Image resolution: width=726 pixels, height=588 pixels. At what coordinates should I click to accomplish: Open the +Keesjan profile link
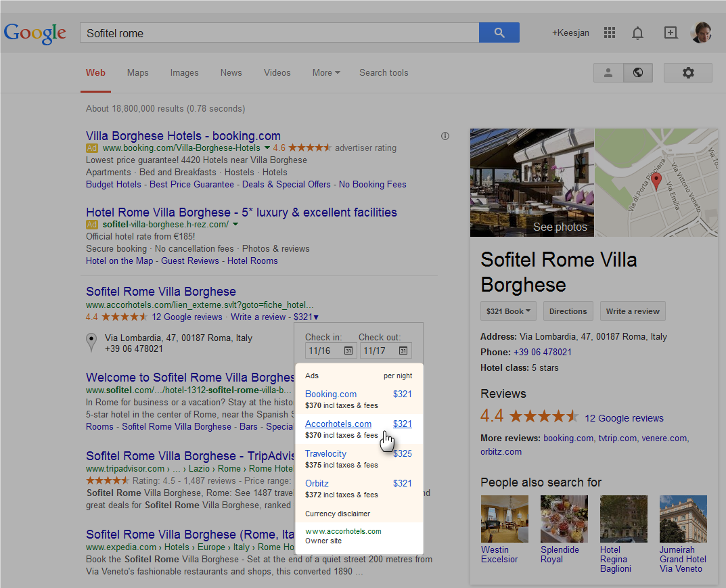coord(570,33)
